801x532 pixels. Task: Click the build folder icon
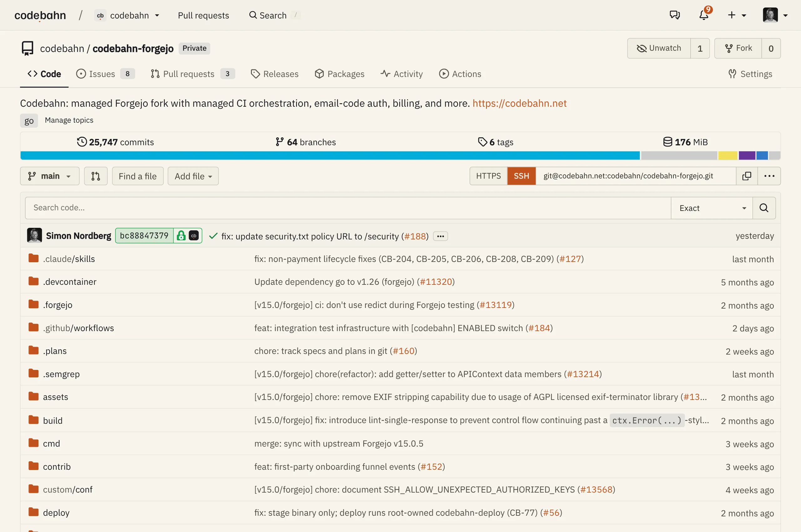click(33, 420)
